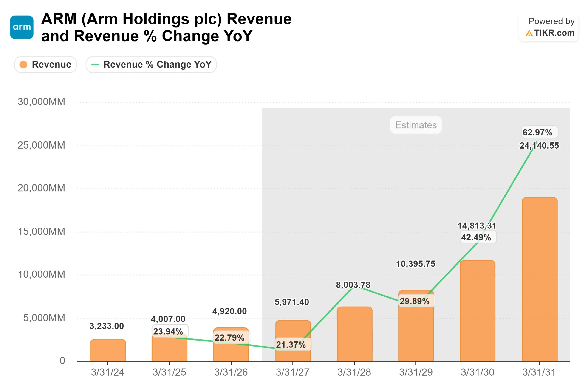
Task: Click the 20,000MM axis label
Action: 41,188
